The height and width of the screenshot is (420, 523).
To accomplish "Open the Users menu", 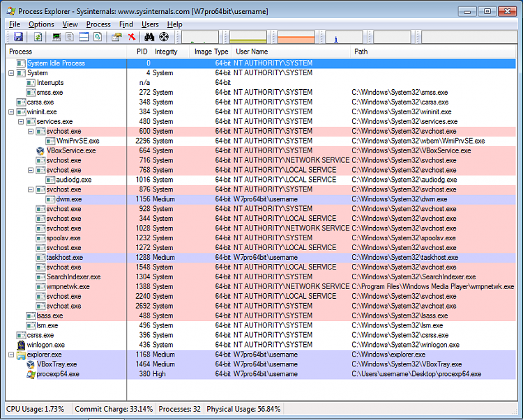I will 150,24.
